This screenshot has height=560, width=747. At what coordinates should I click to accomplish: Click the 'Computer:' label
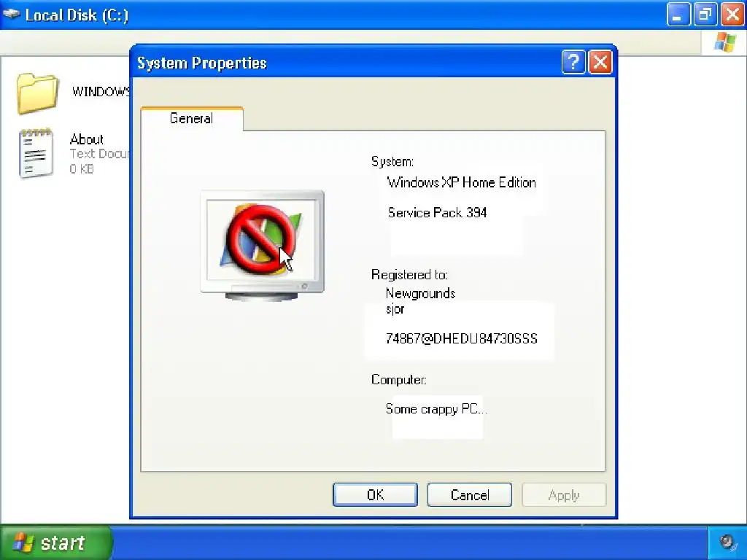pos(398,379)
